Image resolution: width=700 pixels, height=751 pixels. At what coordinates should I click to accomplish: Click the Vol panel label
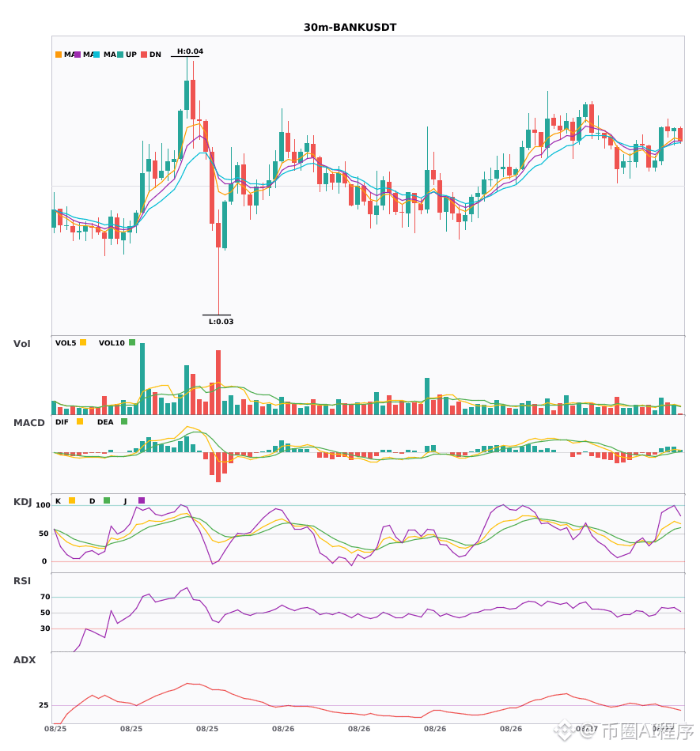tap(21, 344)
